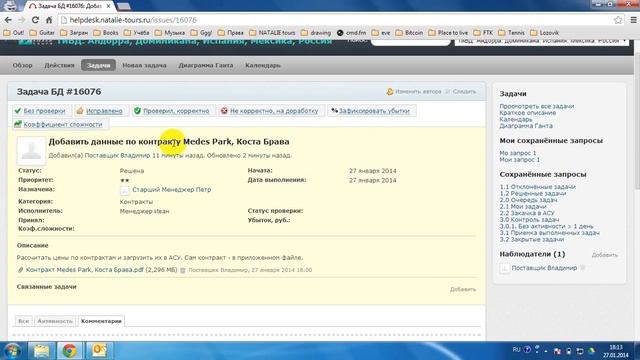The image size is (640, 360).
Task: Open assignee Старший Менеджер Петр link
Action: pos(172,190)
